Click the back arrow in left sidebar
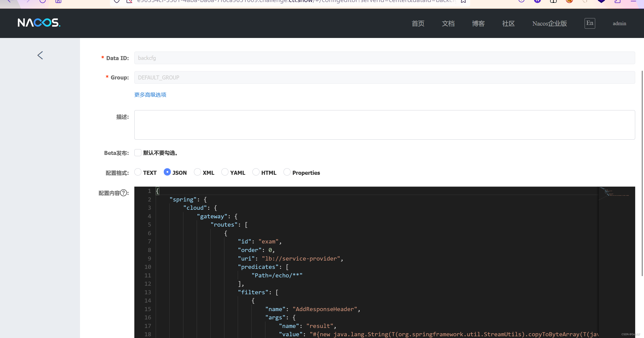The width and height of the screenshot is (644, 338). (x=40, y=55)
